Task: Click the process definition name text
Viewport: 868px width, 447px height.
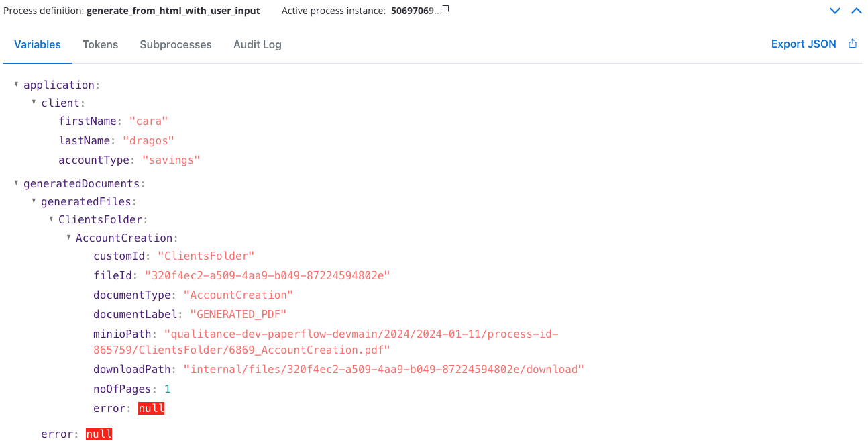Action: (173, 11)
